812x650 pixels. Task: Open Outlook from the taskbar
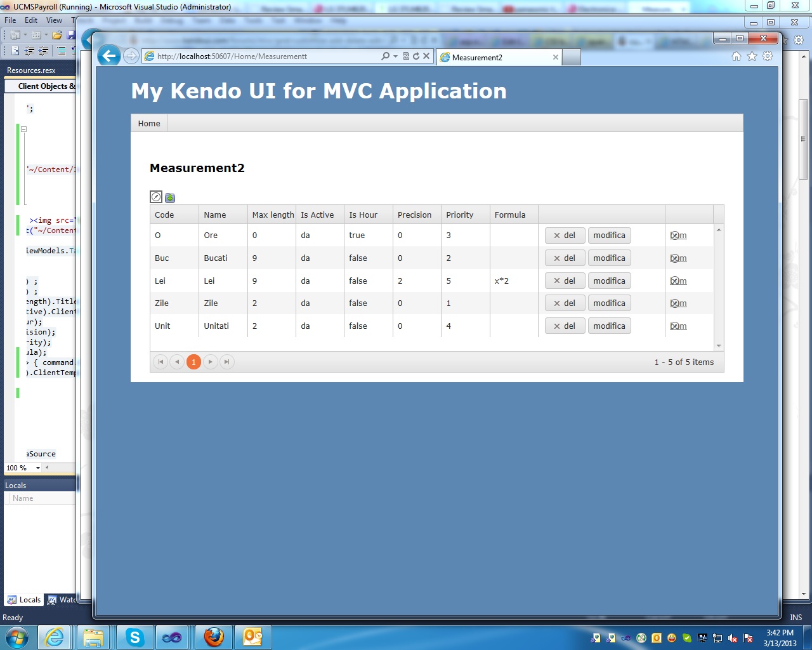pos(253,637)
